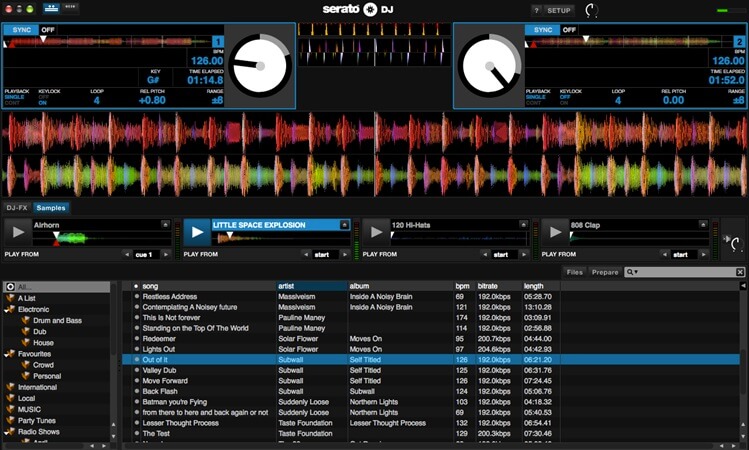Eject the 808 Clap sample
The image size is (749, 450).
point(703,225)
